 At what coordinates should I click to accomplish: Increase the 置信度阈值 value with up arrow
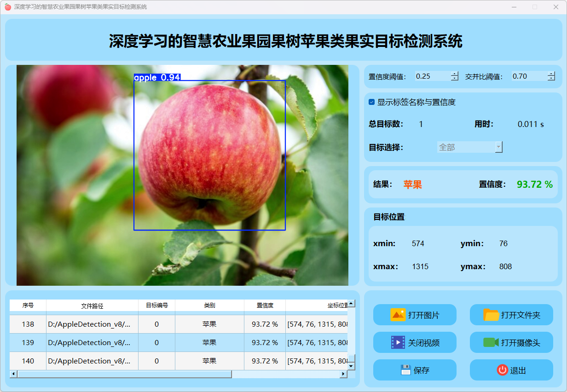455,74
